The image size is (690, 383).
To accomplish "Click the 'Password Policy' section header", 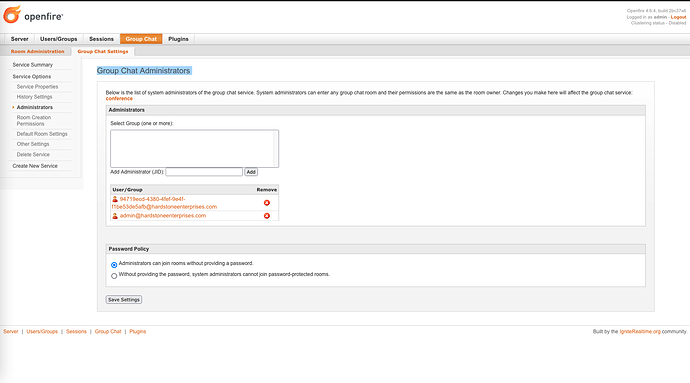I will pyautogui.click(x=129, y=249).
